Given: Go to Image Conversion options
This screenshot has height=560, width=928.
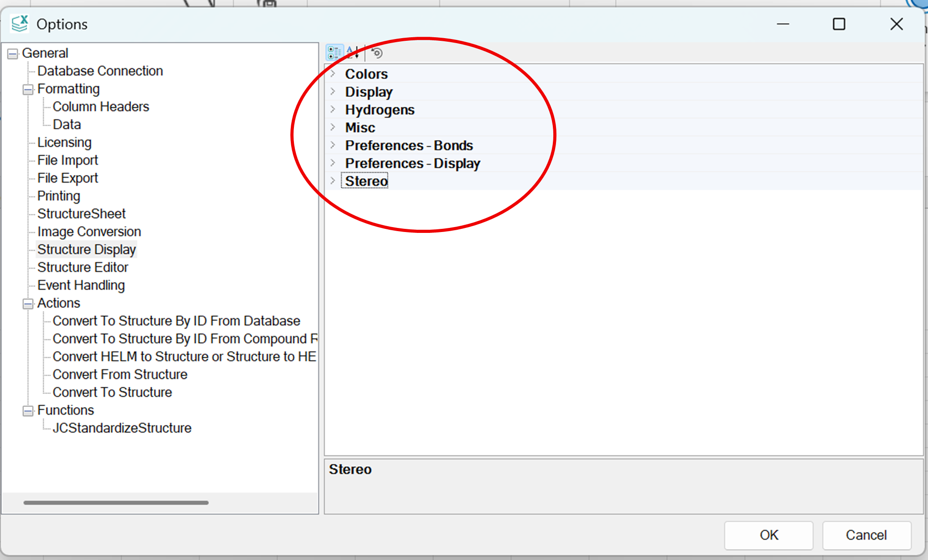Looking at the screenshot, I should (89, 232).
